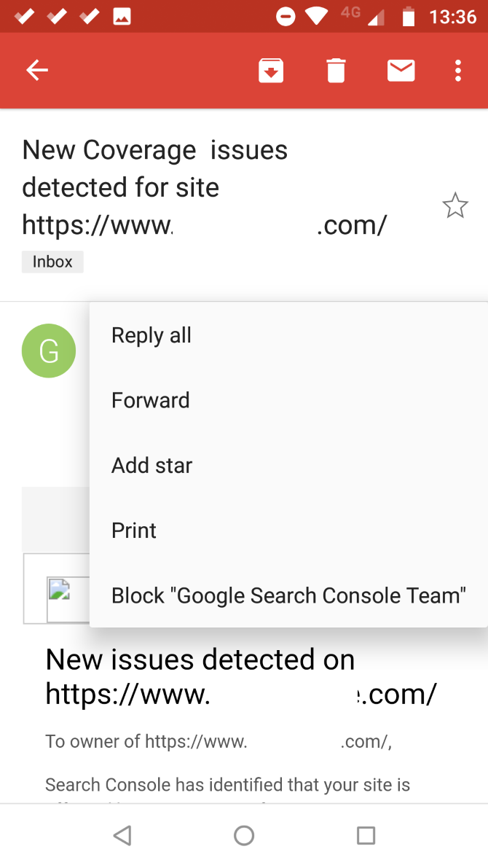This screenshot has width=488, height=868.
Task: Select Forward from the menu
Action: coord(150,400)
